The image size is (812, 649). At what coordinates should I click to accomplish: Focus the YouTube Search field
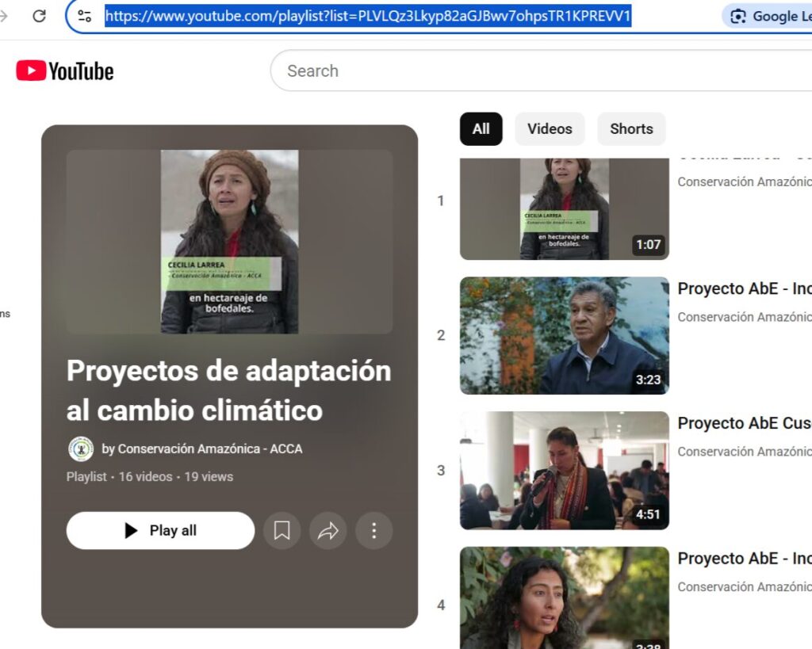(541, 71)
